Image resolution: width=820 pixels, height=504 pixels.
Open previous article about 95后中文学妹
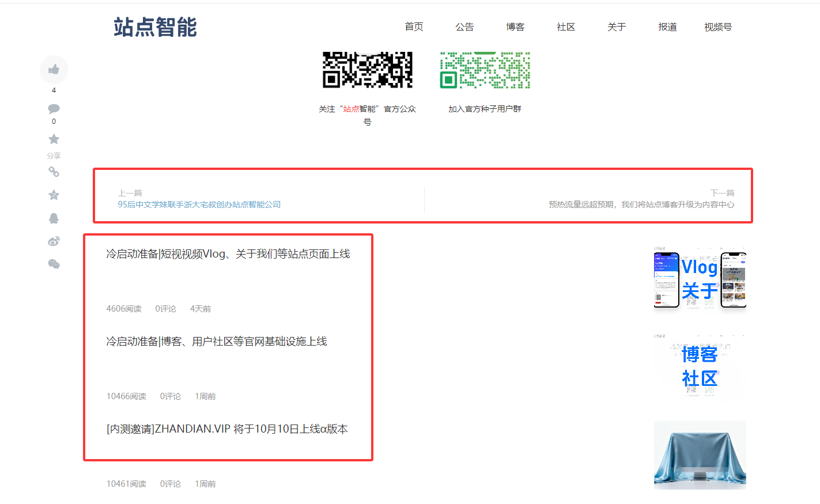(199, 204)
